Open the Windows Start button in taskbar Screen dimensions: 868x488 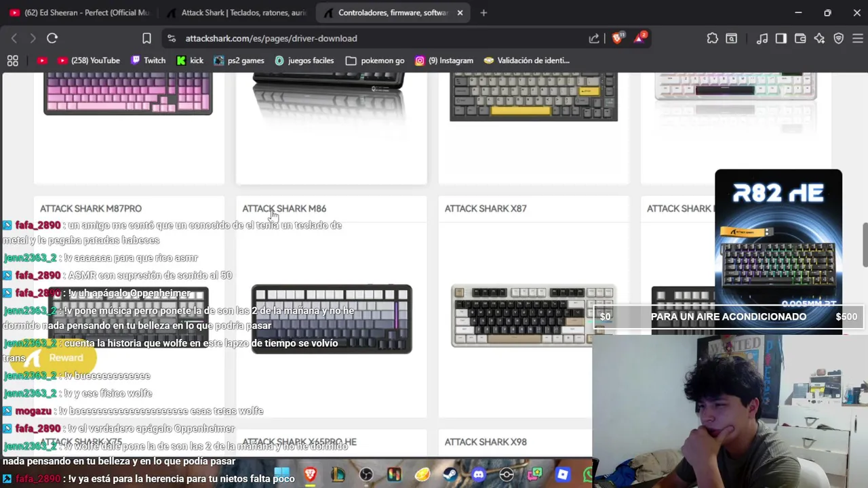pos(281,474)
